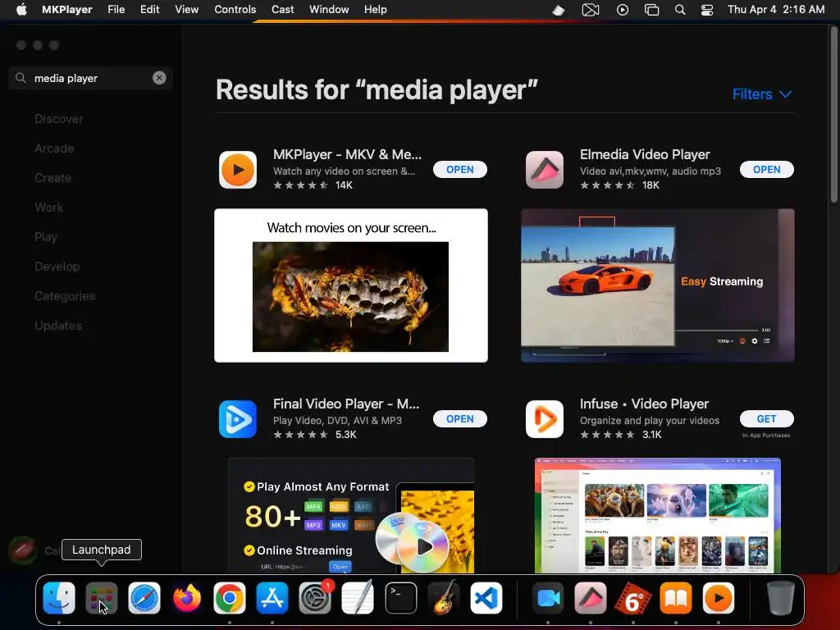Click Infuse app icon in results
This screenshot has height=630, width=840.
pyautogui.click(x=545, y=419)
